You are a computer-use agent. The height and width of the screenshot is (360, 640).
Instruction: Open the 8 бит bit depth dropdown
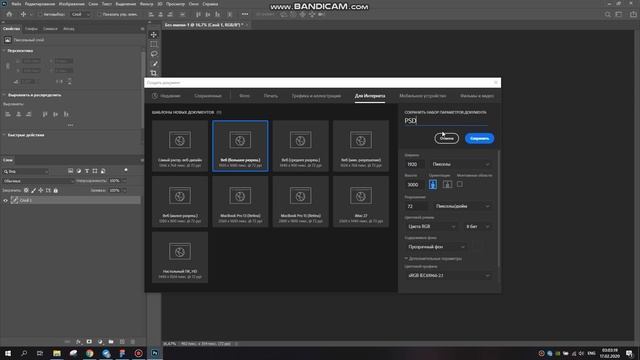477,226
